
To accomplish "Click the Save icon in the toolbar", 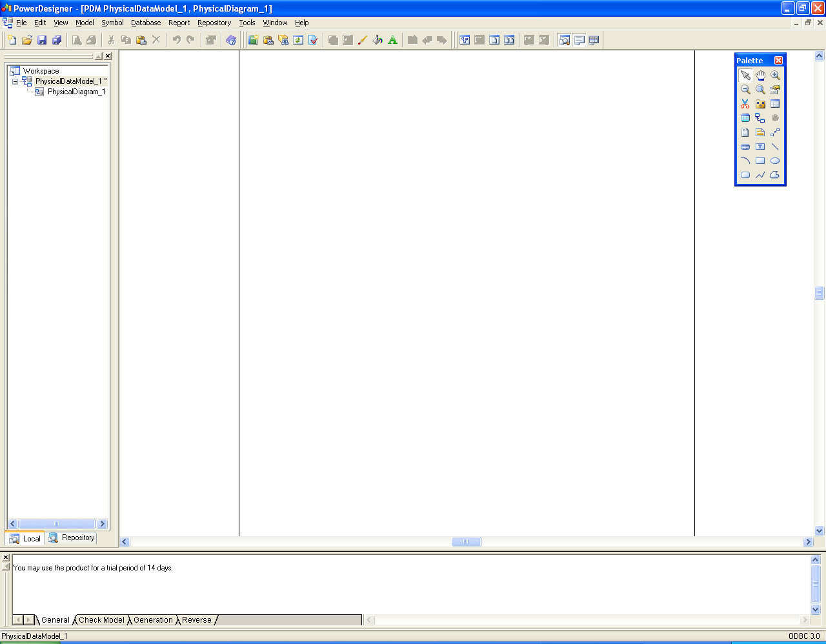I will pyautogui.click(x=42, y=40).
